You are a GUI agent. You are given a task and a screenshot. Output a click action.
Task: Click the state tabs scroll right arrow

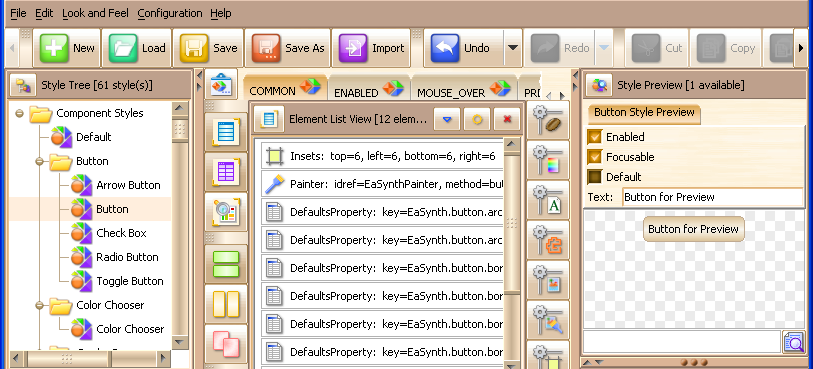click(562, 95)
